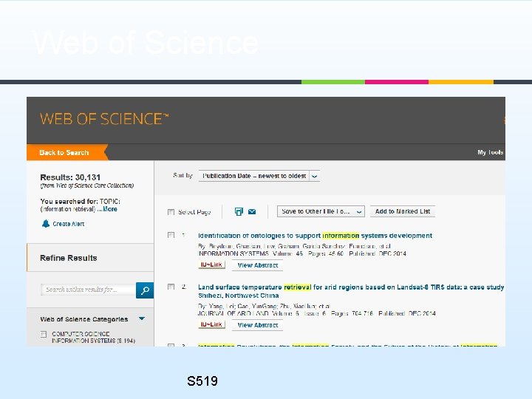Click the 'Results: 30,131' count text
Image resolution: width=532 pixels, height=399 pixels.
click(x=70, y=177)
